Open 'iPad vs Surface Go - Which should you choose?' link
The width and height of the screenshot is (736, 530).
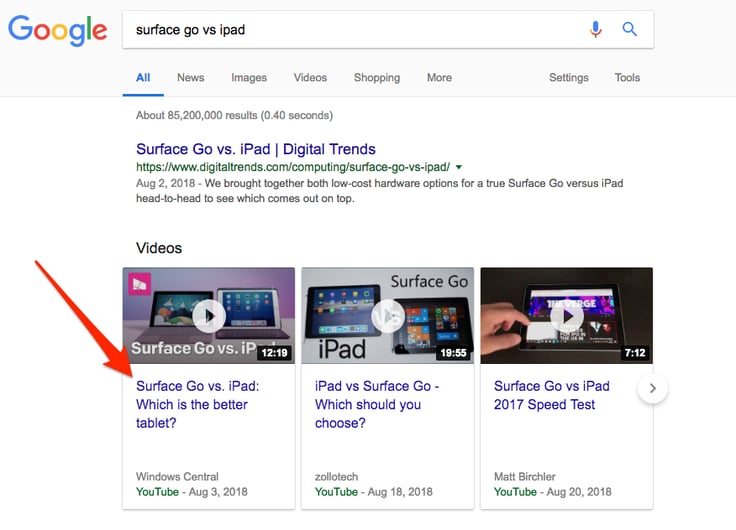[377, 404]
